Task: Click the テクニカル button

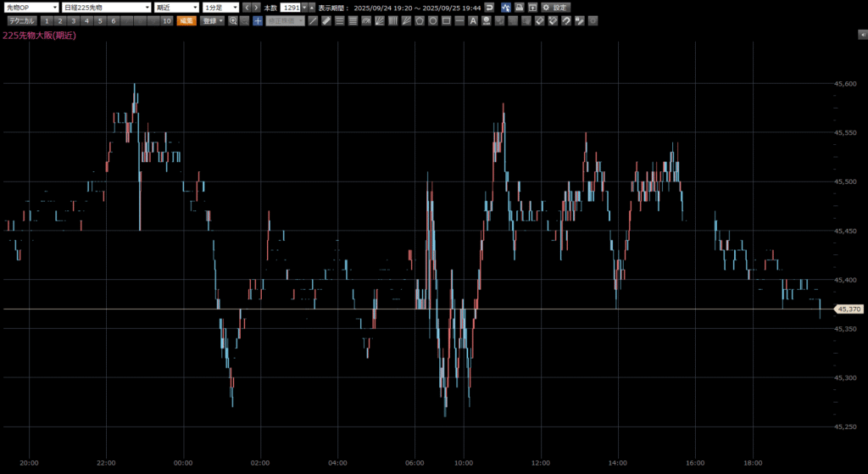Action: (21, 20)
